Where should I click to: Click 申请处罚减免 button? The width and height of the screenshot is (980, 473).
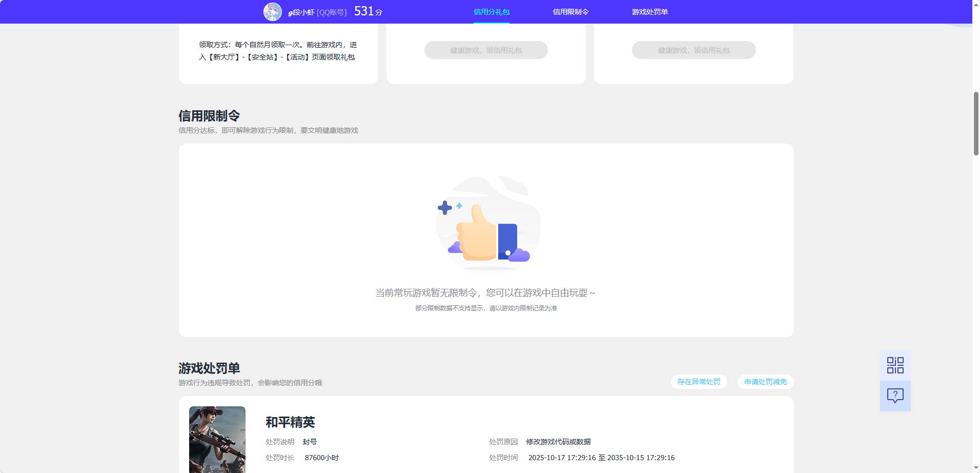coord(765,382)
